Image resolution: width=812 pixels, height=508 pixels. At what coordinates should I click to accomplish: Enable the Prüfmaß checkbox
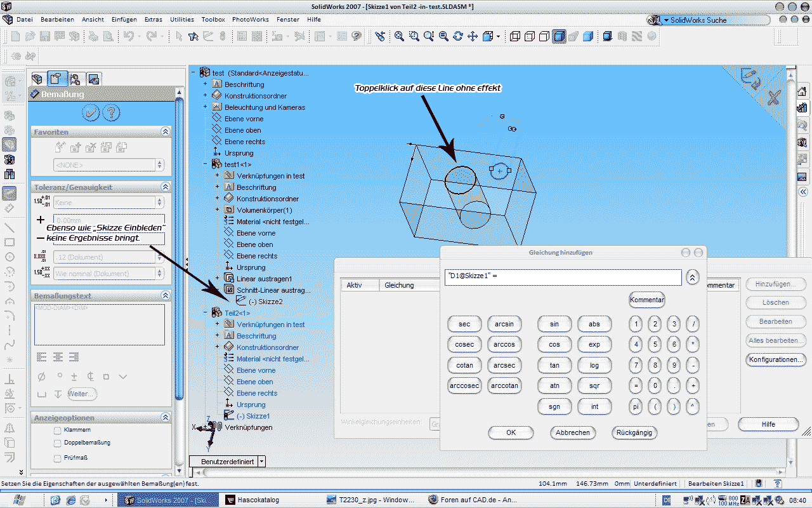58,457
